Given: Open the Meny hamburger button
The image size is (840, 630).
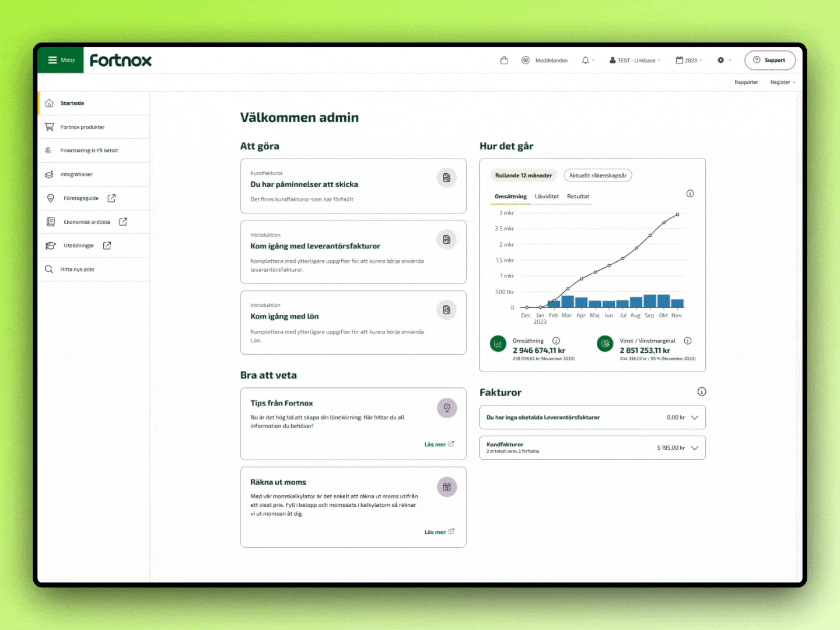Looking at the screenshot, I should pos(61,60).
